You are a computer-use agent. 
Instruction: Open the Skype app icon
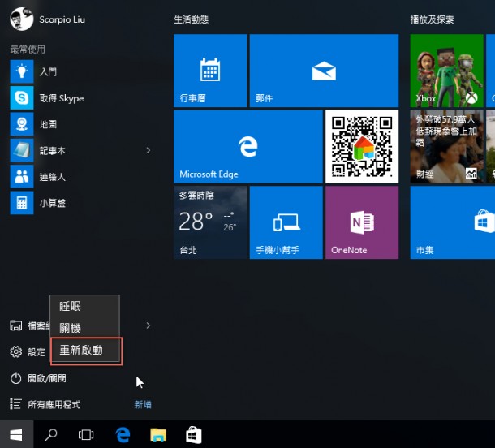pos(21,98)
